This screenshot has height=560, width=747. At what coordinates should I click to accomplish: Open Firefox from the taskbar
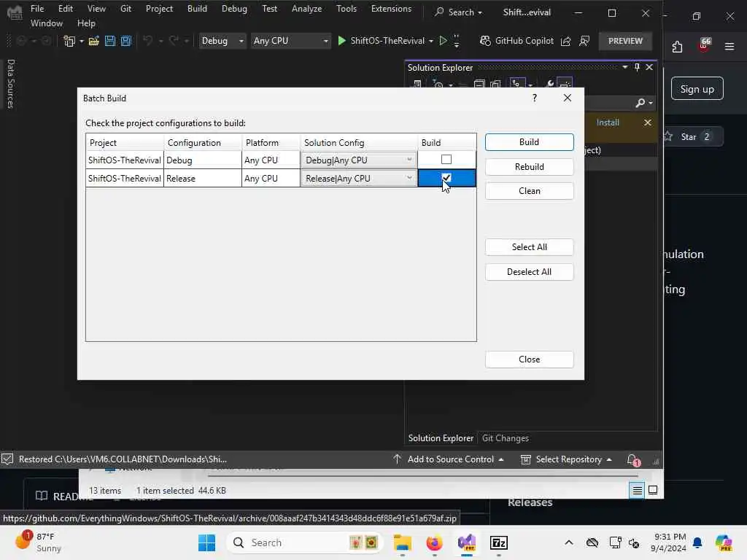coord(434,542)
